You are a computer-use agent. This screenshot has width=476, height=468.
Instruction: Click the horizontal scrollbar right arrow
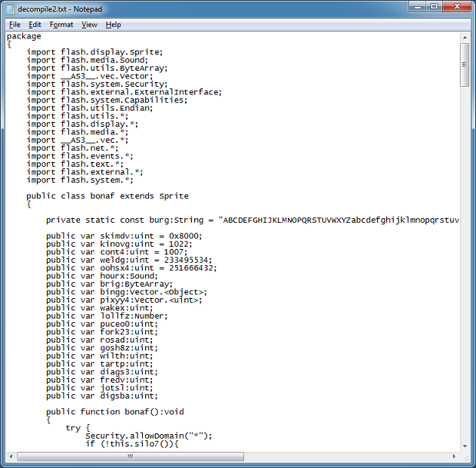pyautogui.click(x=452, y=456)
